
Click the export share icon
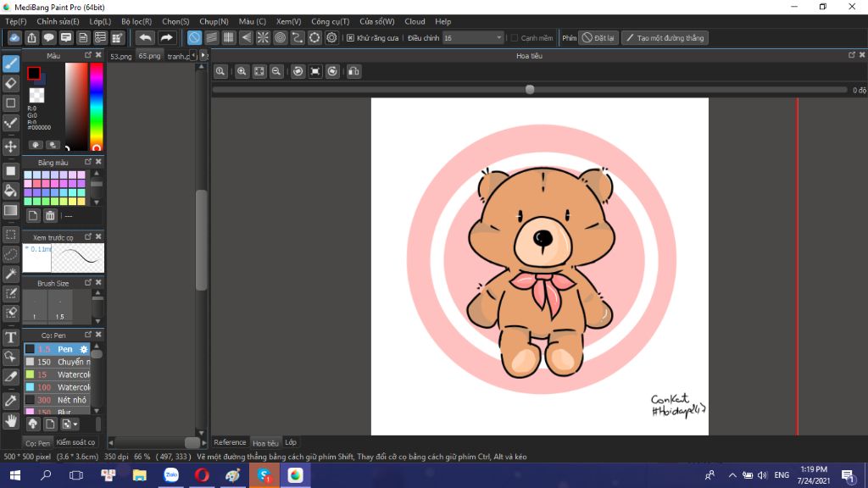pyautogui.click(x=31, y=38)
